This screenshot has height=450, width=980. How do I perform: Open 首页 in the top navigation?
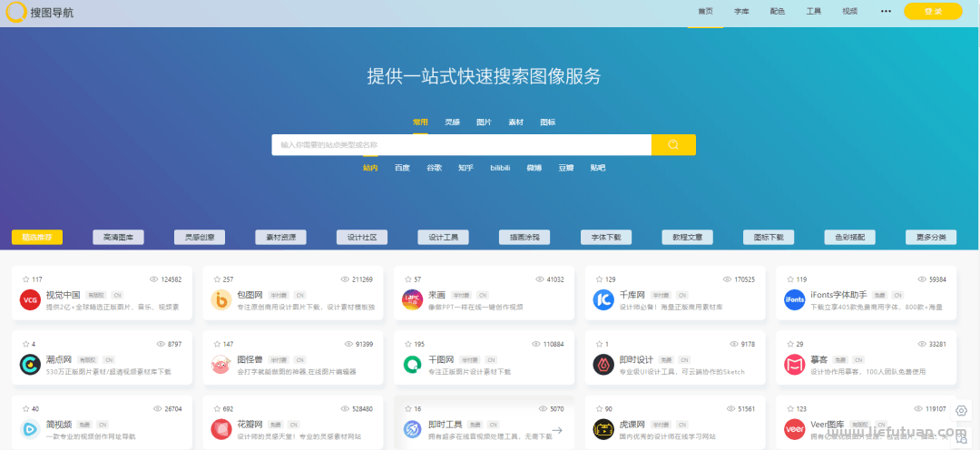click(x=706, y=11)
